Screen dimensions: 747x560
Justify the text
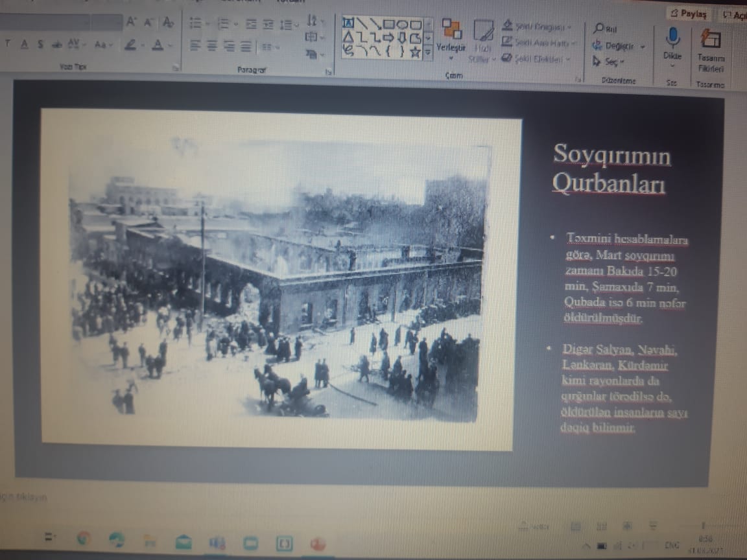[x=246, y=46]
